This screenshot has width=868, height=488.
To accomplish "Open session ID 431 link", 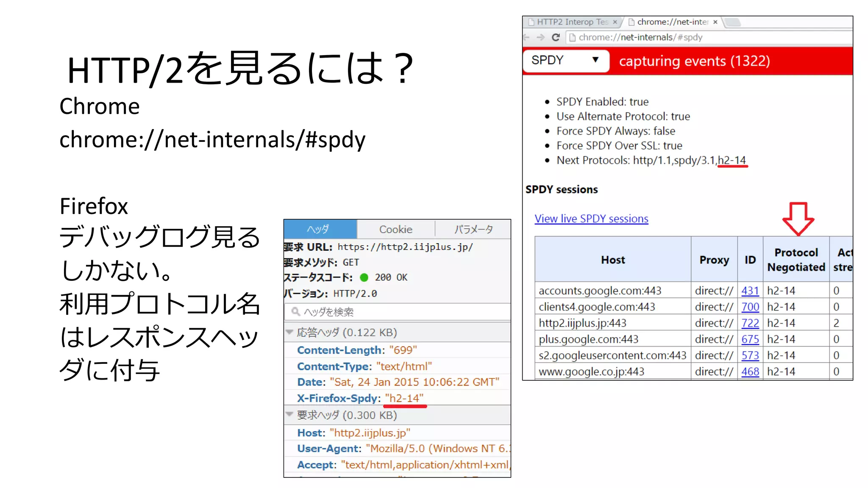I will click(750, 291).
